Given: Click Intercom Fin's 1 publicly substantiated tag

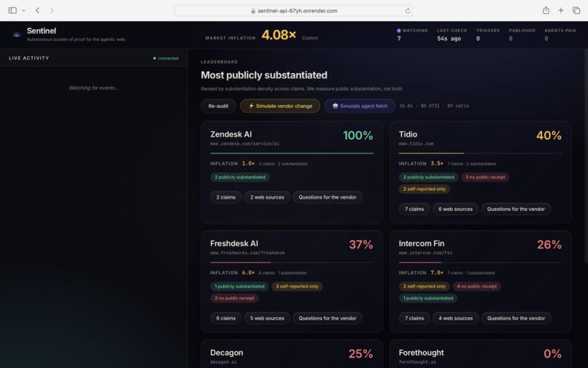Looking at the screenshot, I should (428, 299).
